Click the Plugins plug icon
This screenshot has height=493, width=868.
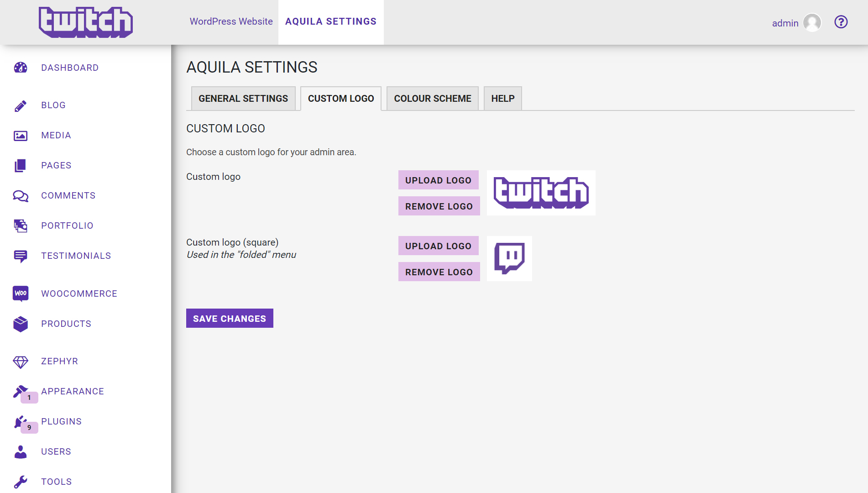coord(20,421)
